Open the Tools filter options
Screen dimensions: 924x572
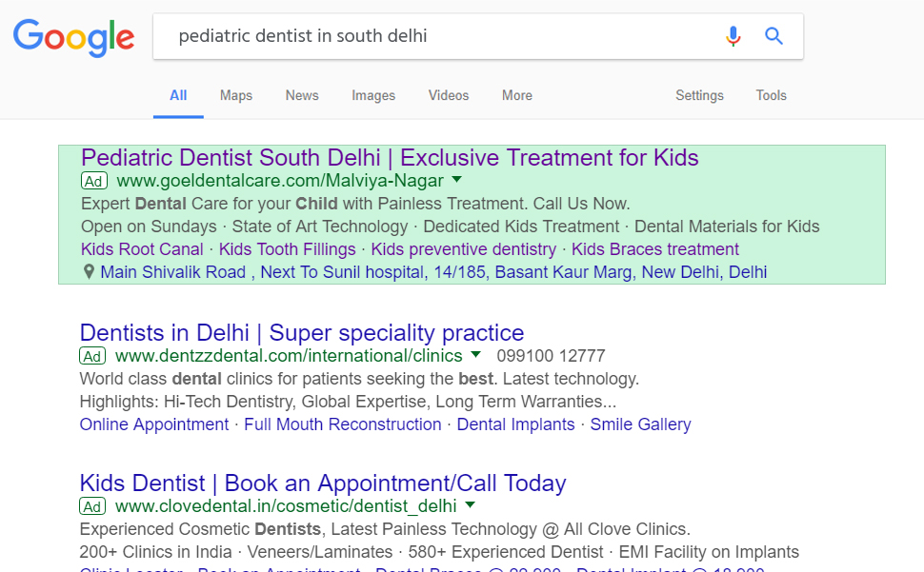tap(772, 95)
